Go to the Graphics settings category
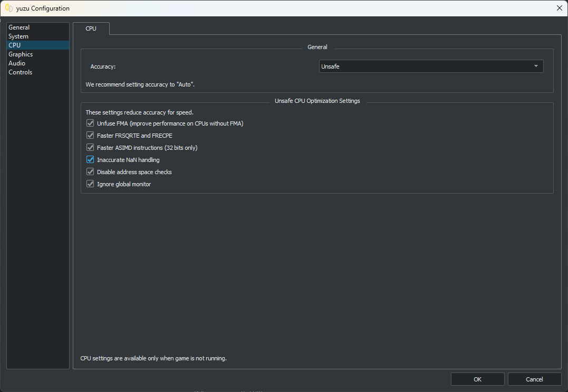Screen dimensions: 568x392 (21, 54)
